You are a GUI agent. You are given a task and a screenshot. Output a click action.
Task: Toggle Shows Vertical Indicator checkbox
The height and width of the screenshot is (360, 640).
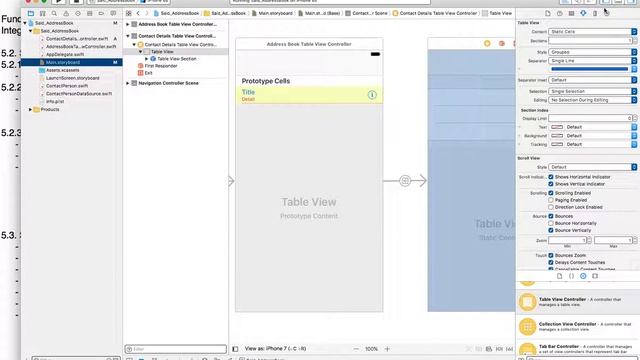coord(551,184)
